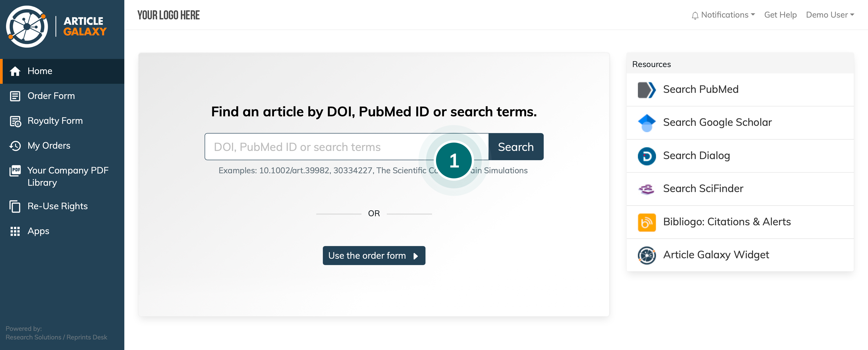Open the Get Help link

pos(780,15)
